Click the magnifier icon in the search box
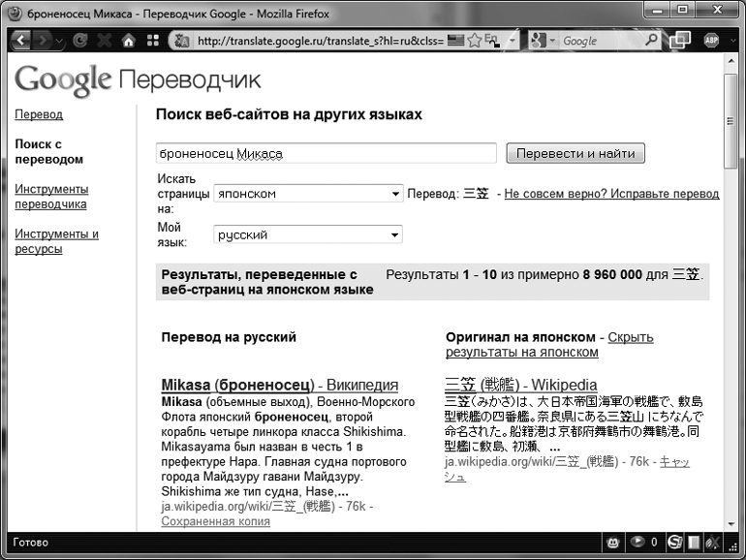The height and width of the screenshot is (560, 746). click(651, 41)
